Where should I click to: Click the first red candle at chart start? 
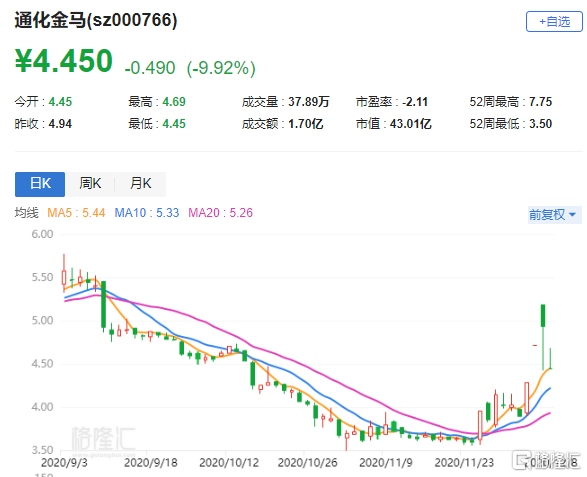point(64,277)
